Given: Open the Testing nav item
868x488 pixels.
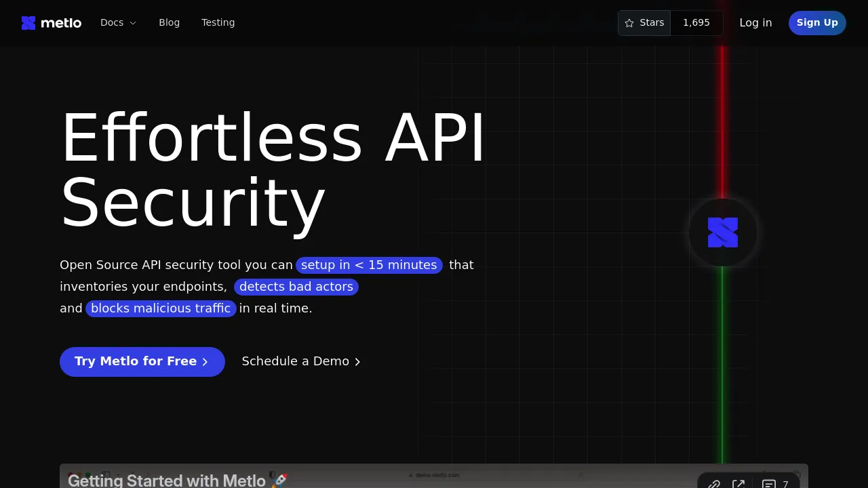Looking at the screenshot, I should click(218, 22).
